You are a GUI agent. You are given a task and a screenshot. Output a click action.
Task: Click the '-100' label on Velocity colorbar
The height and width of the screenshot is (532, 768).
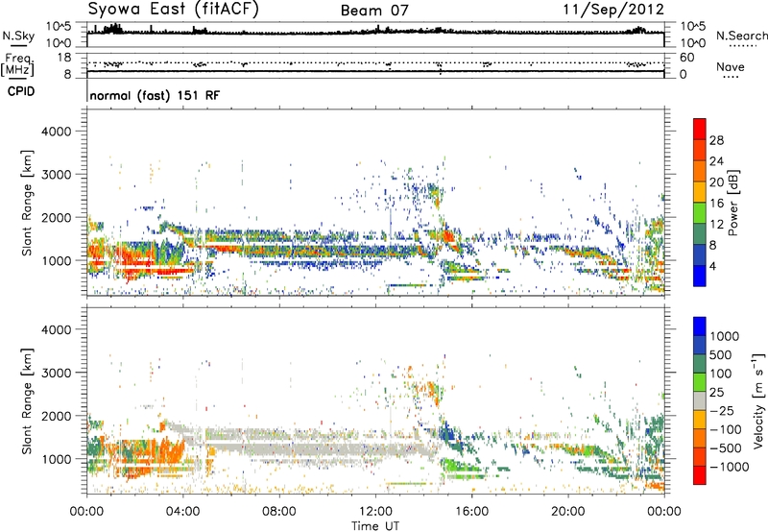(x=726, y=429)
